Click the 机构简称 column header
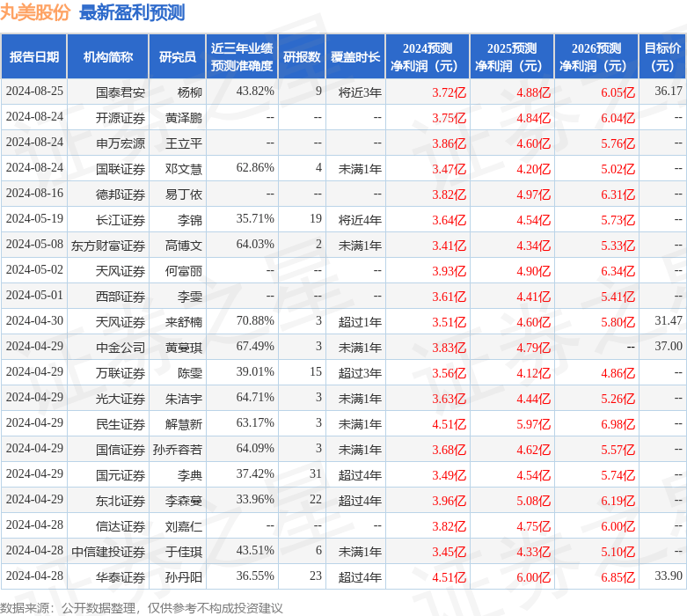 (x=108, y=56)
